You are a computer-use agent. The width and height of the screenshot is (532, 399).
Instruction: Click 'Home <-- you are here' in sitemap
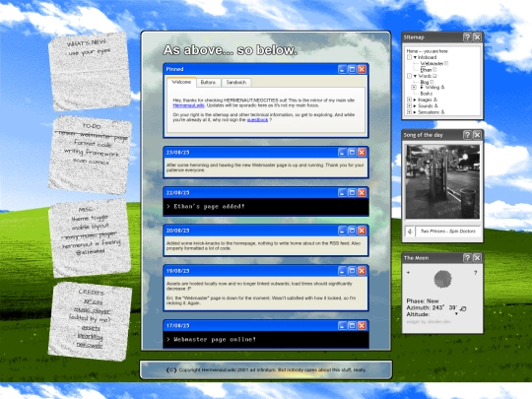tap(428, 51)
